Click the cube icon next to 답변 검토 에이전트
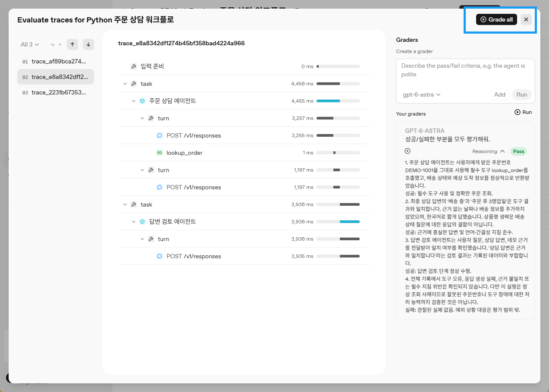The height and width of the screenshot is (392, 549). [142, 222]
